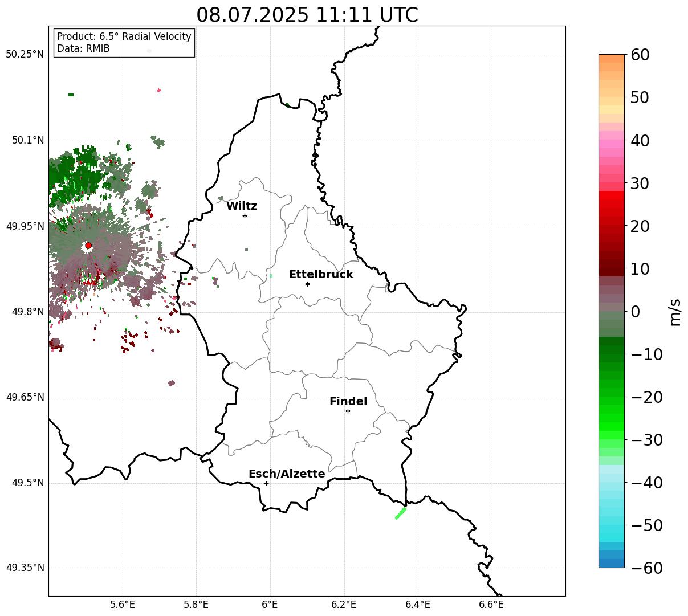Click the 49.5°N latitude label
688x616 pixels.
click(x=28, y=483)
